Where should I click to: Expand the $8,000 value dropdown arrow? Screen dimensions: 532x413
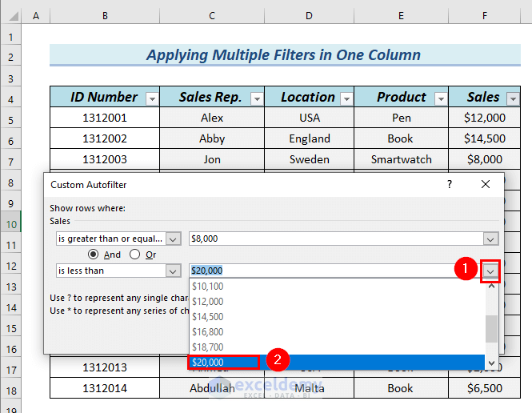(490, 239)
